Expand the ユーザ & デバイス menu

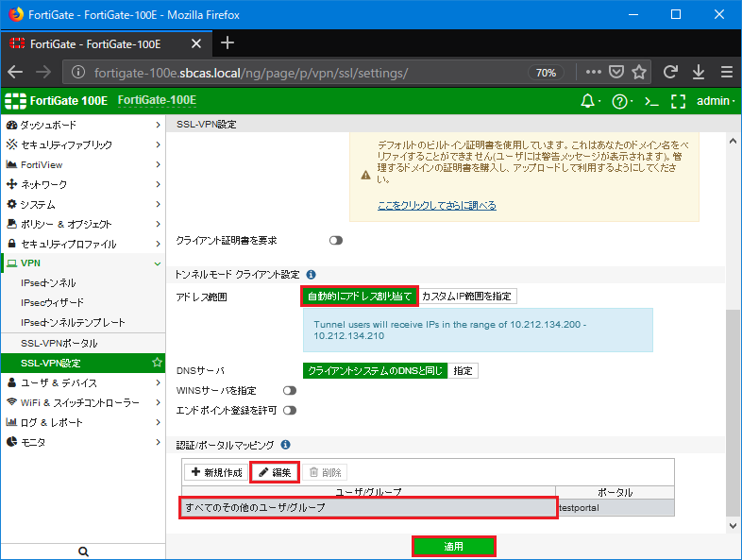[83, 382]
